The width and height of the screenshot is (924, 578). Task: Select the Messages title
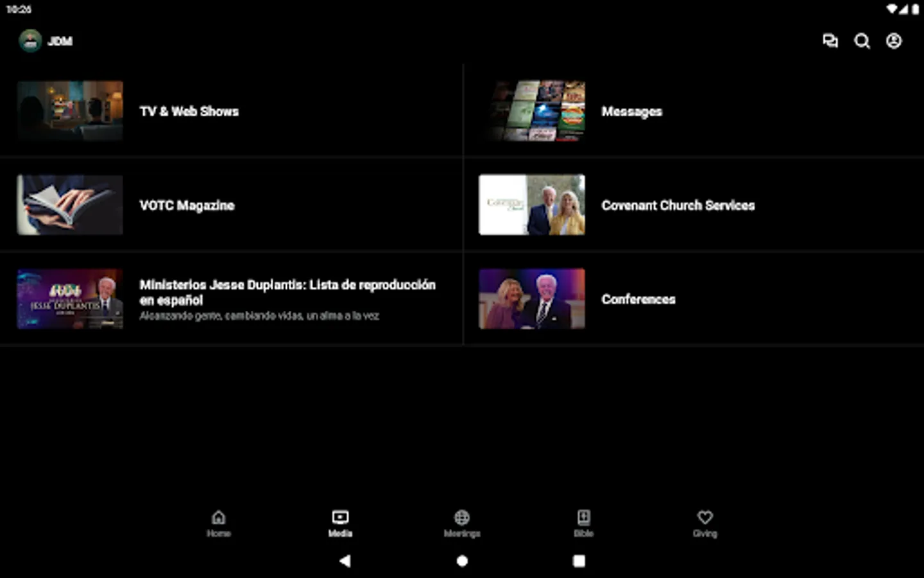click(632, 112)
